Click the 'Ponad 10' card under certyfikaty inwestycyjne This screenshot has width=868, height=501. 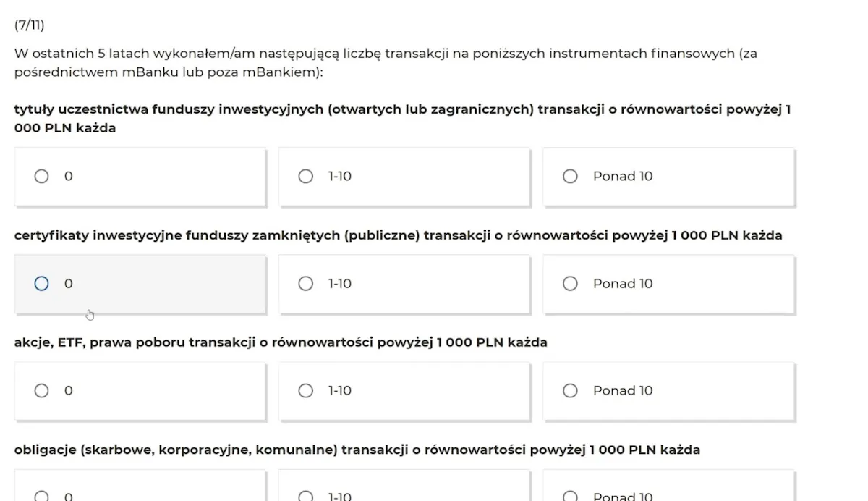pyautogui.click(x=668, y=283)
